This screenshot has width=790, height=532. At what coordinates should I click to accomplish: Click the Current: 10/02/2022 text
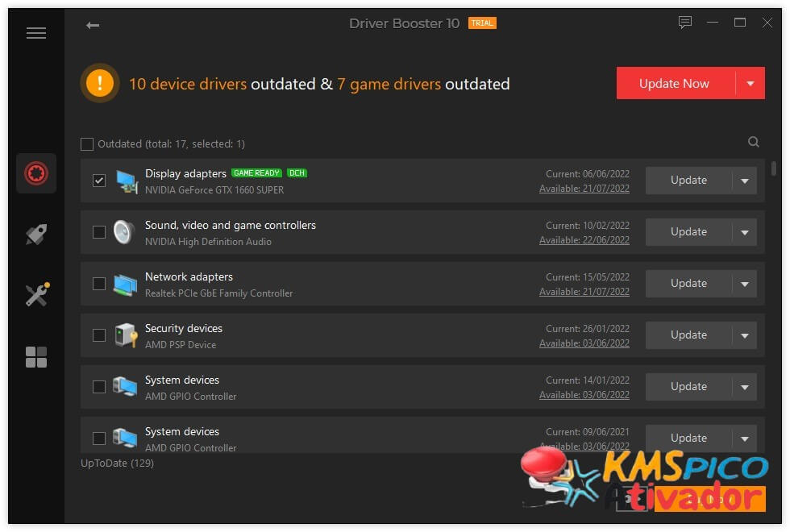click(588, 226)
